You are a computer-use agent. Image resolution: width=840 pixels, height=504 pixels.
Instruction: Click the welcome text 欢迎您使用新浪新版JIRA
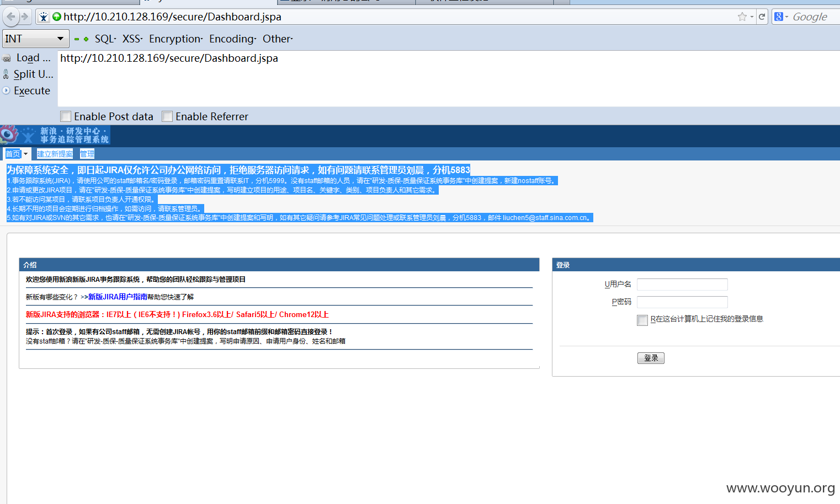(136, 280)
